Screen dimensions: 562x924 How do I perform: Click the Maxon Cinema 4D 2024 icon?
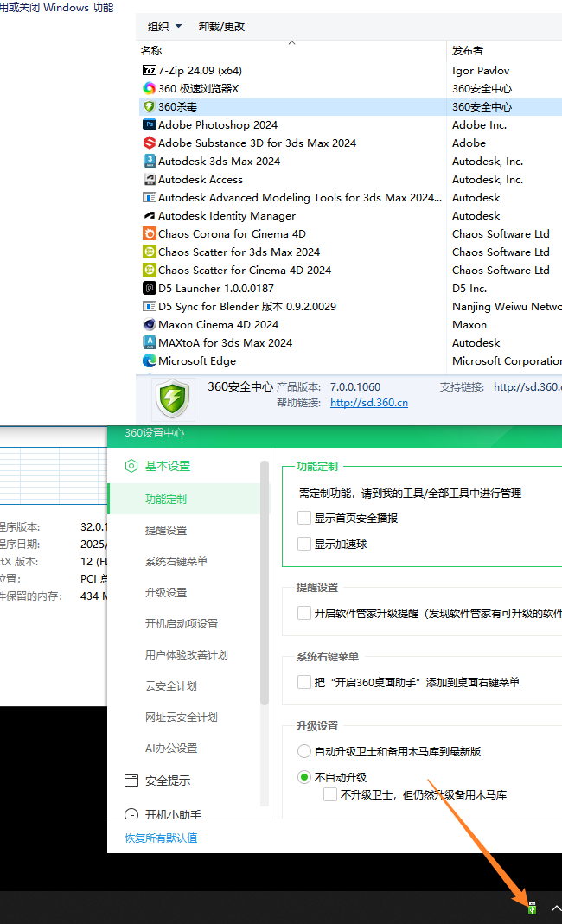click(x=149, y=324)
